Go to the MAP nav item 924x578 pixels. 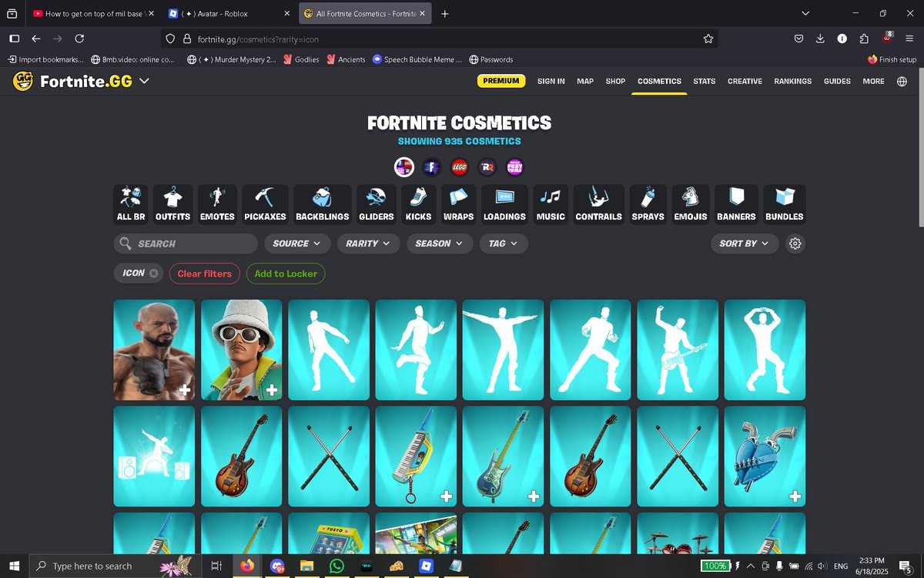point(585,81)
